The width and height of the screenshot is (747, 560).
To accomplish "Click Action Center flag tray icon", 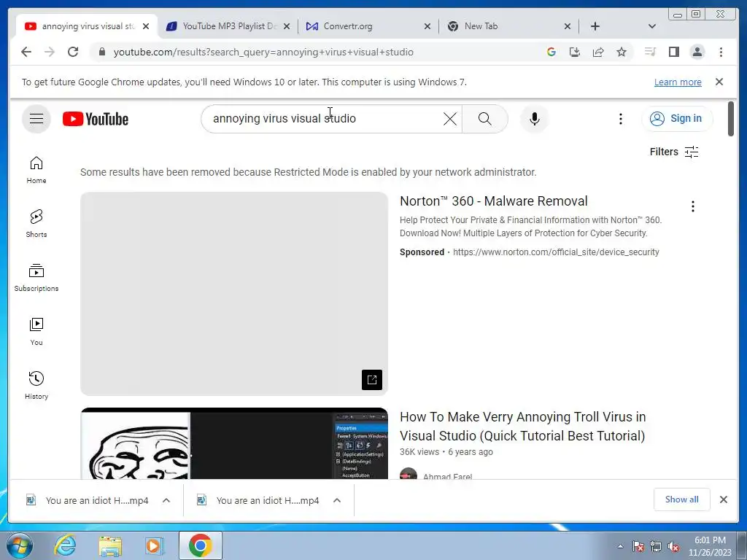I will (638, 546).
